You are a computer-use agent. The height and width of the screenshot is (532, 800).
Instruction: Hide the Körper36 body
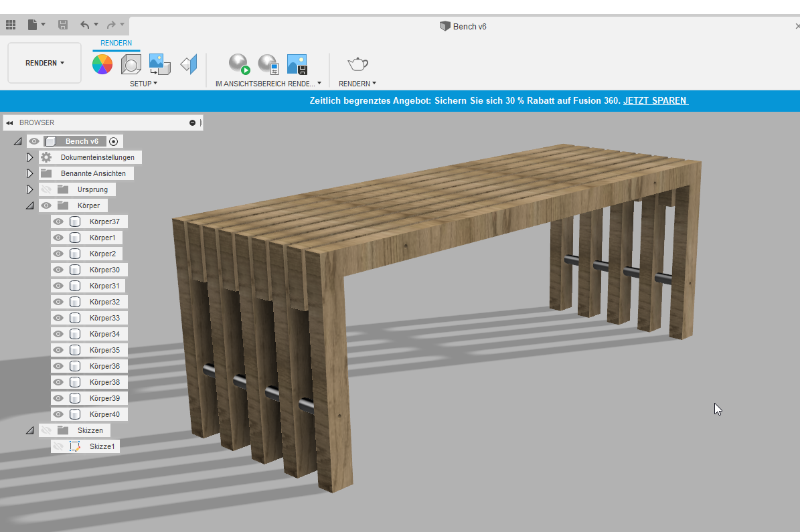[58, 365]
